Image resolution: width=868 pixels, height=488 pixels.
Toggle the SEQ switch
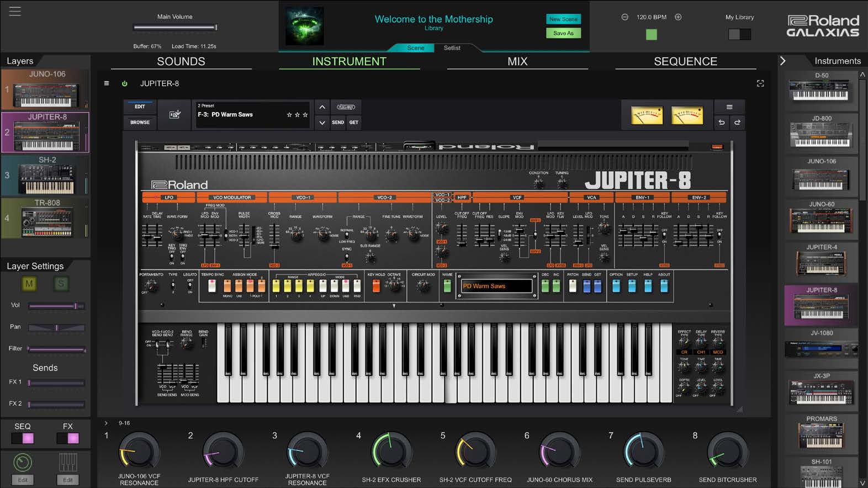[23, 438]
